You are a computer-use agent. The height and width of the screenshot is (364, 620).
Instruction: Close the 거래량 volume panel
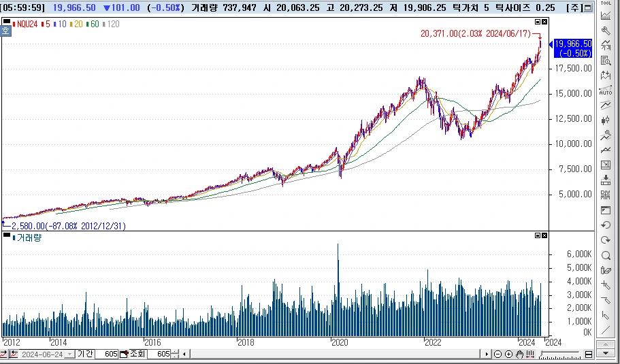[x=544, y=235]
